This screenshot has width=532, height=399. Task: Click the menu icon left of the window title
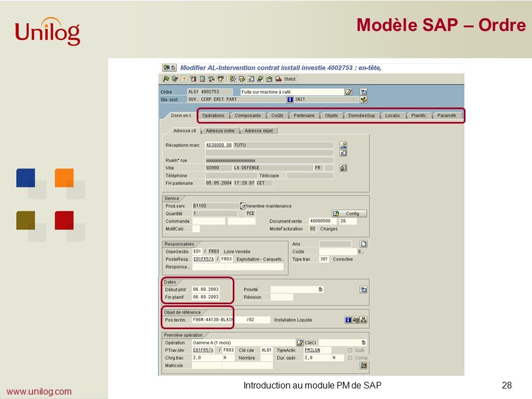coord(169,68)
